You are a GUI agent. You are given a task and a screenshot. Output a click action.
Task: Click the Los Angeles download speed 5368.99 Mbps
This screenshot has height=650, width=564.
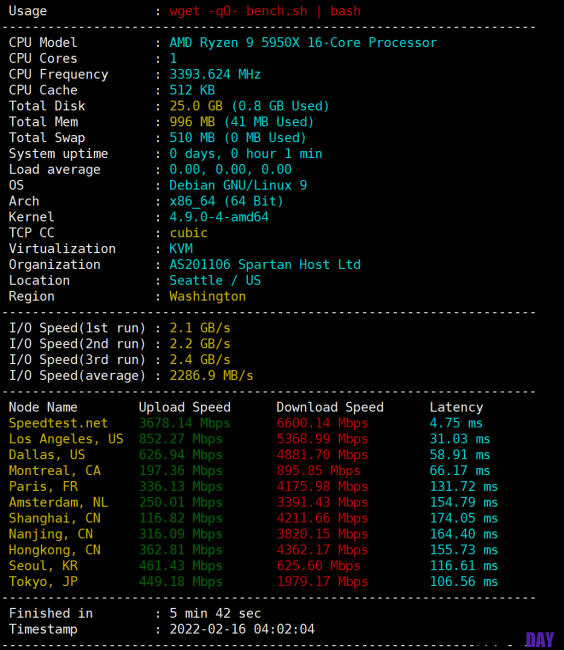coord(322,439)
